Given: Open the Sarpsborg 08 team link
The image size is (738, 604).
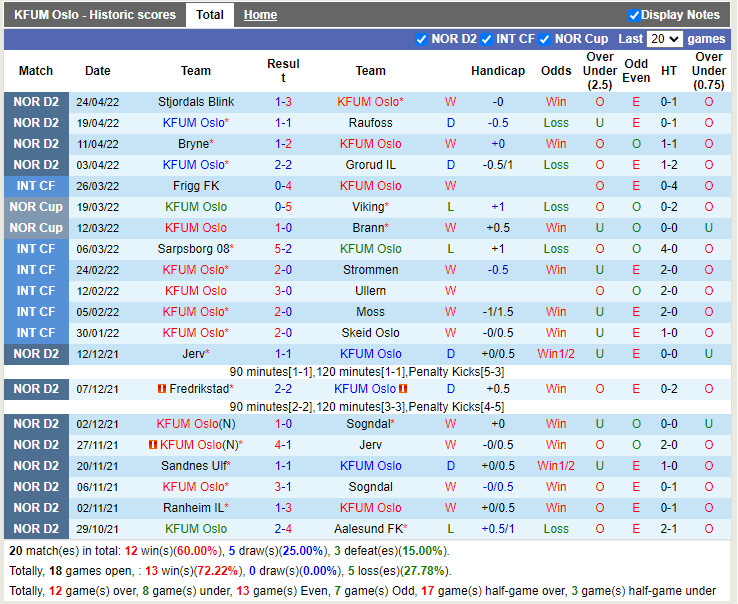Looking at the screenshot, I should 194,249.
